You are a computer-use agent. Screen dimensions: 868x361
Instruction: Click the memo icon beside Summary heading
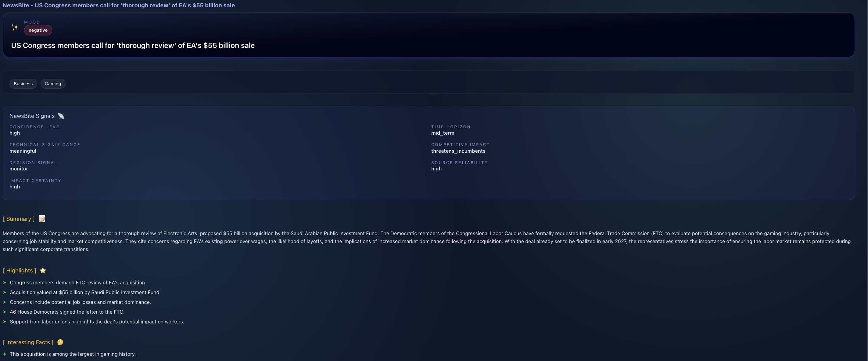pos(42,219)
